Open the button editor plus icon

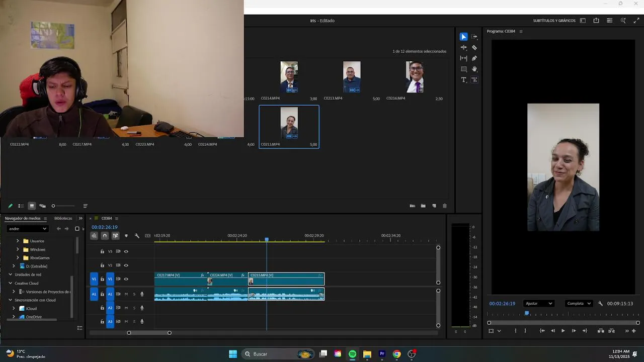pos(634,331)
